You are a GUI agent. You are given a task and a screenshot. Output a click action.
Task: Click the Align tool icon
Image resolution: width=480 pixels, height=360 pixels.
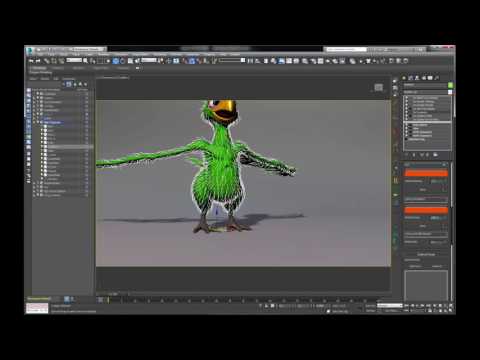[257, 61]
